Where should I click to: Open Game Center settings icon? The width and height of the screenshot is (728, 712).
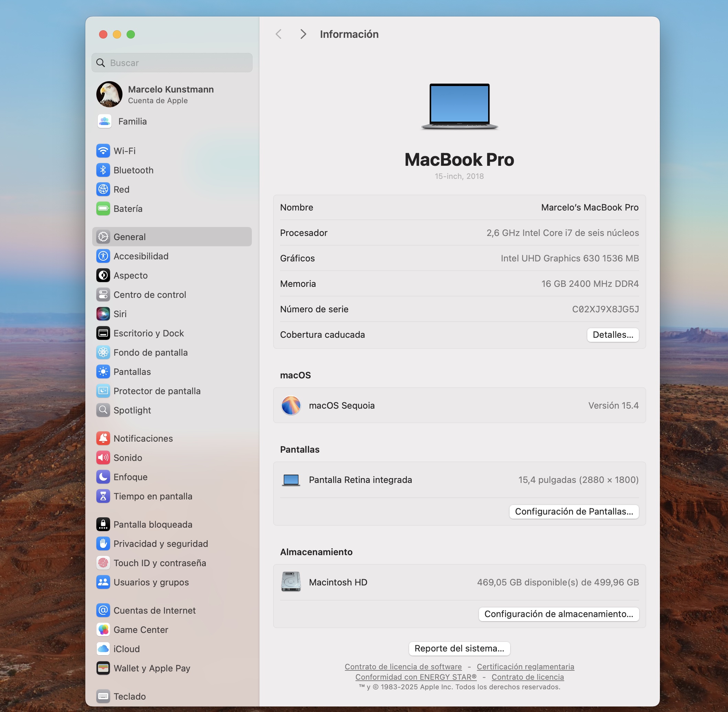(x=103, y=630)
